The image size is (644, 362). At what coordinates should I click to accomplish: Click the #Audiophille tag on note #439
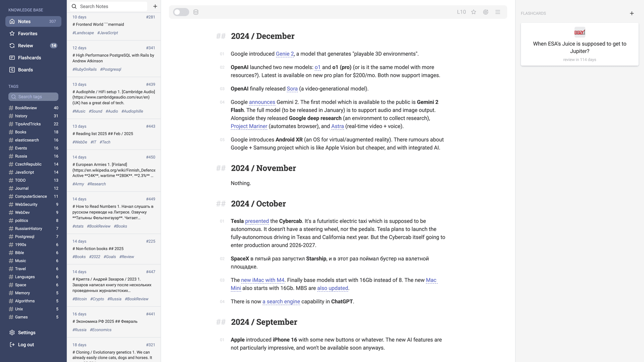coord(132,111)
